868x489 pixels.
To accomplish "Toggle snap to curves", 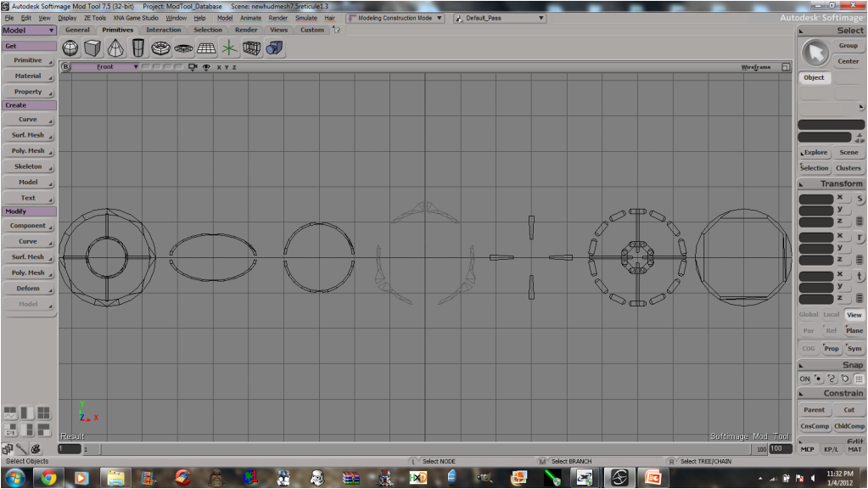I will click(x=832, y=379).
